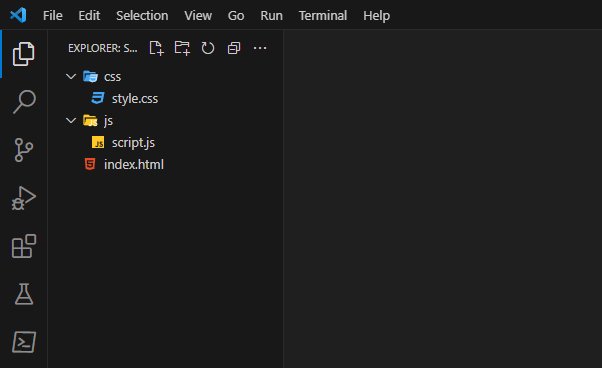Screen dimensions: 602x368
Task: Click the js folder icon
Action: 91,120
